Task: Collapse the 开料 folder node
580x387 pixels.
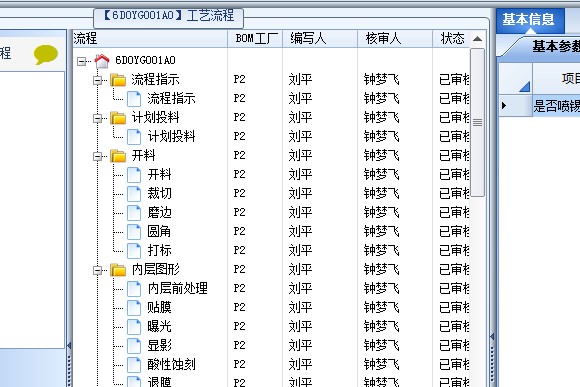Action: pos(97,156)
